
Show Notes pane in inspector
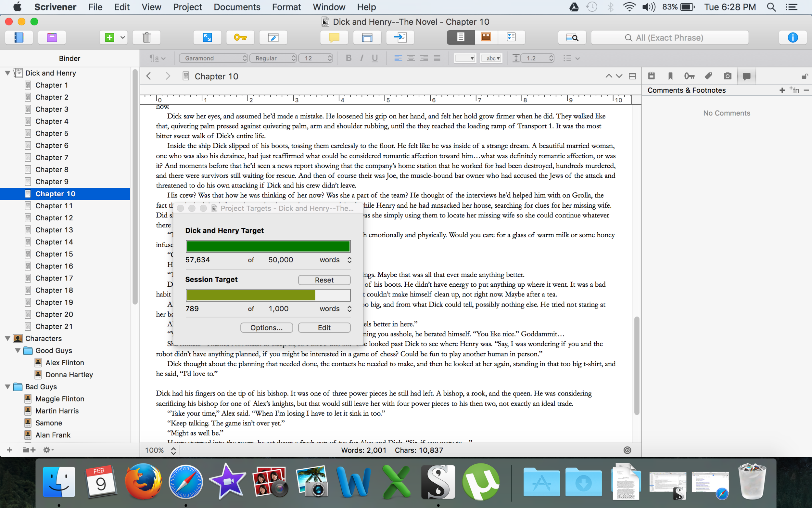(x=651, y=76)
